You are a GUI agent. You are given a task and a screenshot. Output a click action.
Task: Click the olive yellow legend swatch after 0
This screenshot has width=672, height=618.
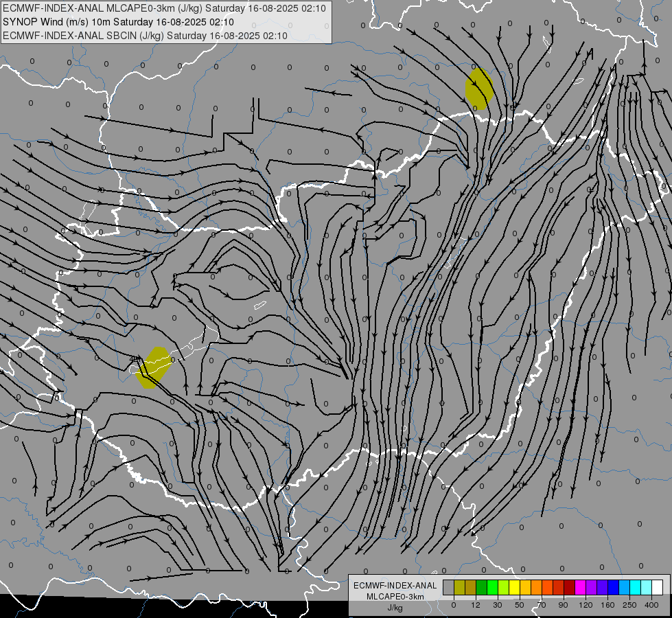(x=459, y=587)
